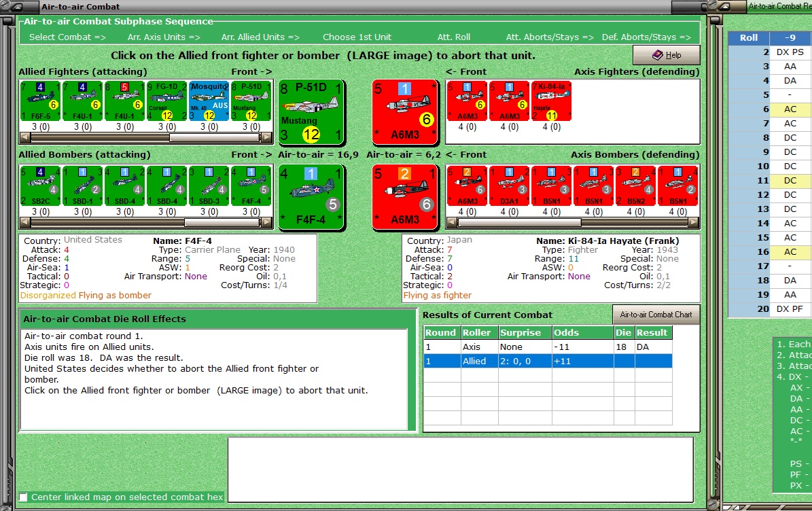Abort the large P-51D Mustang front fighter
Screen dimensions: 812x511
[311, 112]
